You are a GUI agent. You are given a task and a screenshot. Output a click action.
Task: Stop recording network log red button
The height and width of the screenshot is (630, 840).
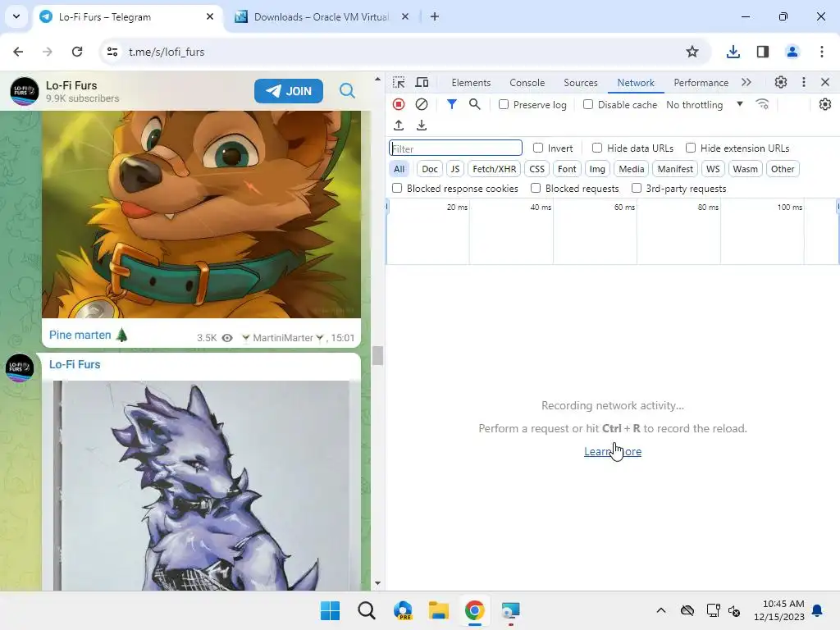pyautogui.click(x=399, y=104)
